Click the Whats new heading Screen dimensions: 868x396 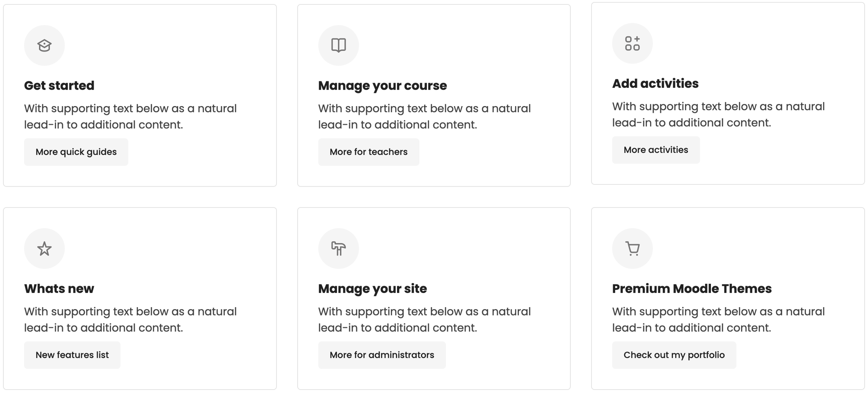coord(59,289)
